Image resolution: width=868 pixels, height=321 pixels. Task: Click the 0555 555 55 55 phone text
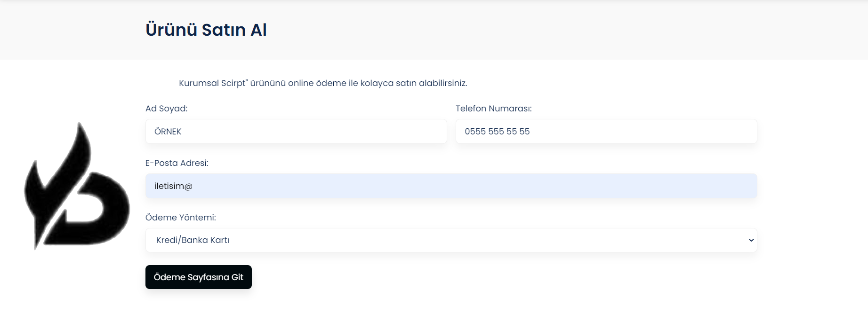[x=497, y=132]
